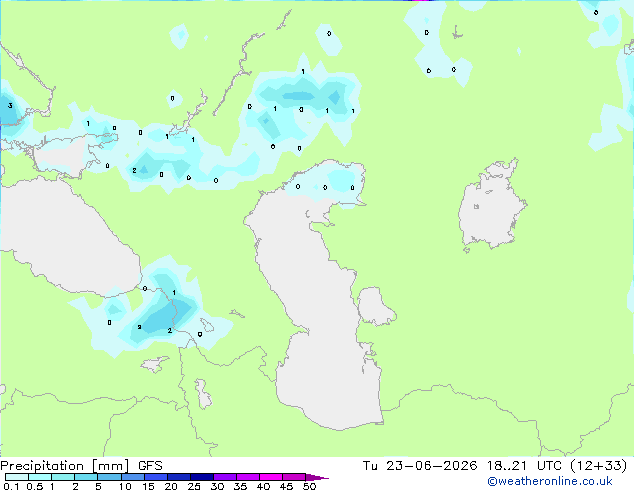Select the purple 30–35 mm legend swatch
Screen dimensions: 634x490
tap(225, 477)
